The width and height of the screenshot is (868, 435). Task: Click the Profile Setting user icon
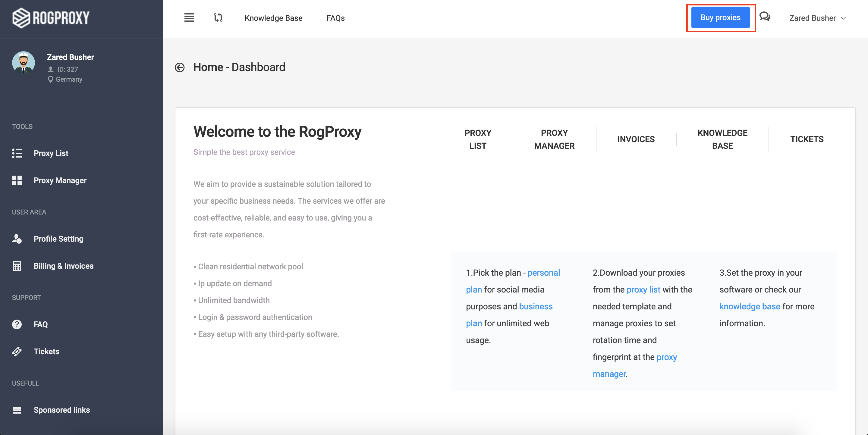[17, 239]
